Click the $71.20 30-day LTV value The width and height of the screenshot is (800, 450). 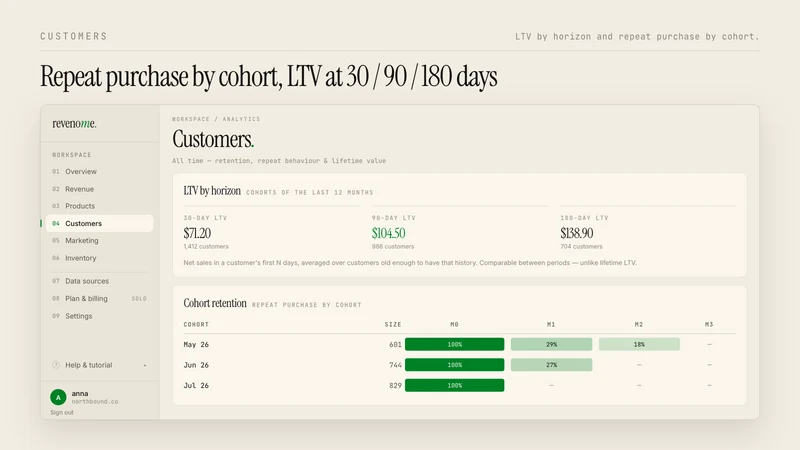(197, 233)
